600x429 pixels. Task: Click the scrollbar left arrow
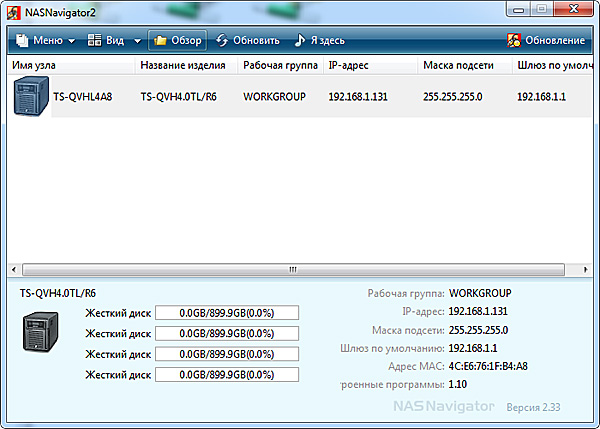coord(15,269)
